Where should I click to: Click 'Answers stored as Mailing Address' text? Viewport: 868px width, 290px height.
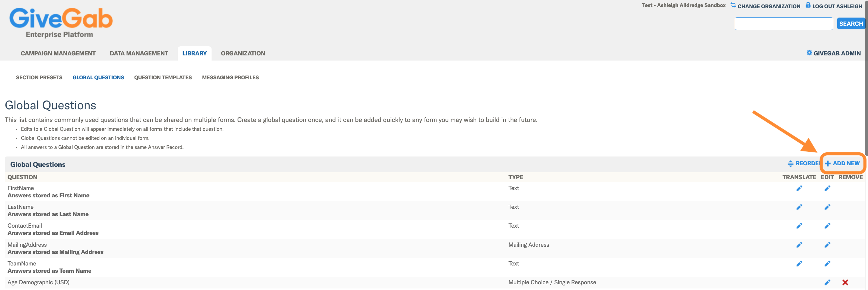pos(55,252)
